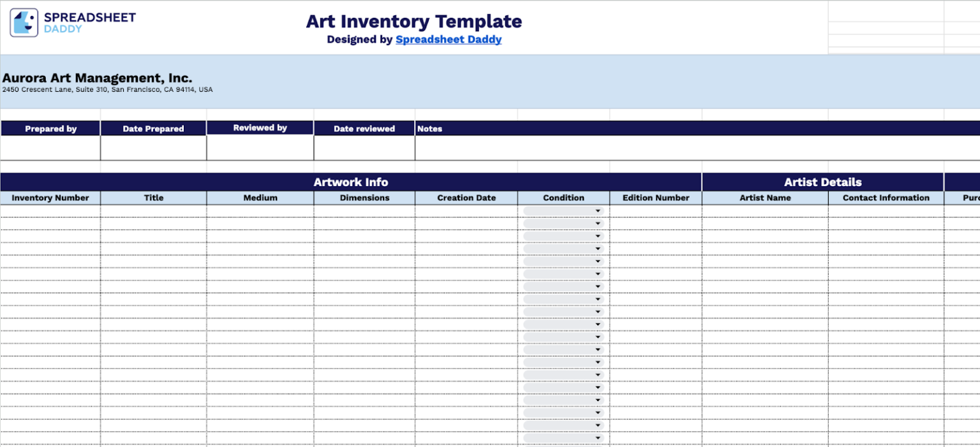Select the Contact Information column header
This screenshot has width=980, height=447.
click(x=886, y=198)
